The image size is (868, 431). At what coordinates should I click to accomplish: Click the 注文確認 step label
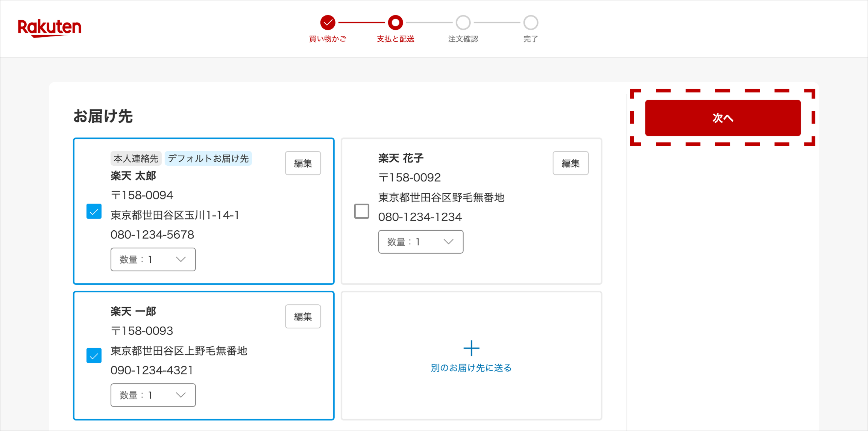click(463, 39)
